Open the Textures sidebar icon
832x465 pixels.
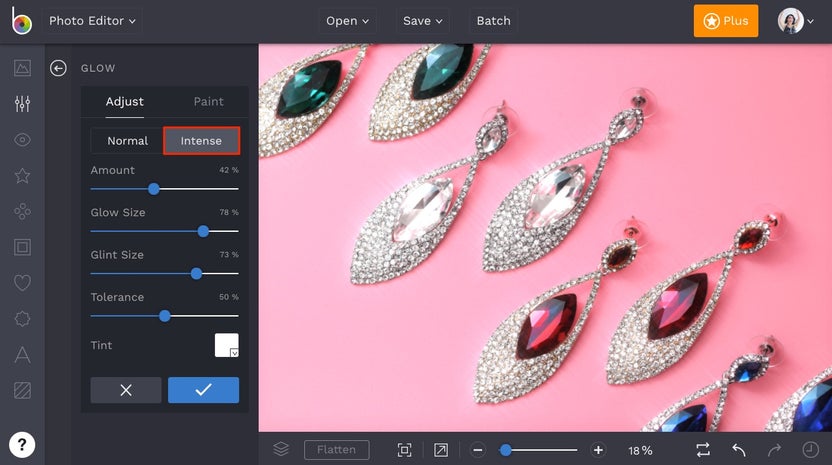click(x=22, y=390)
